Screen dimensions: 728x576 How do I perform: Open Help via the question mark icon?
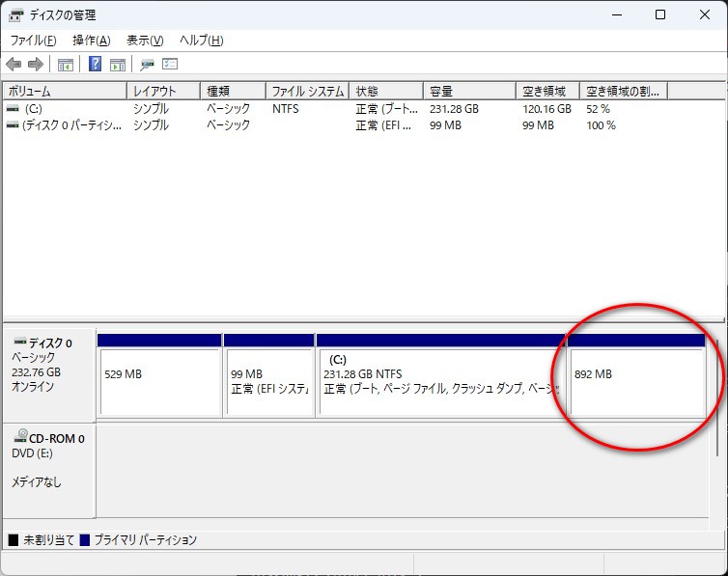(95, 64)
